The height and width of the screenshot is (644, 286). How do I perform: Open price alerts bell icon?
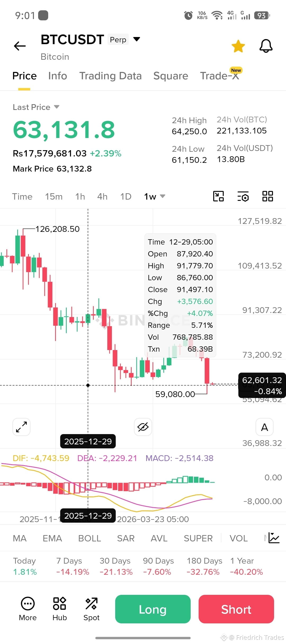[266, 46]
